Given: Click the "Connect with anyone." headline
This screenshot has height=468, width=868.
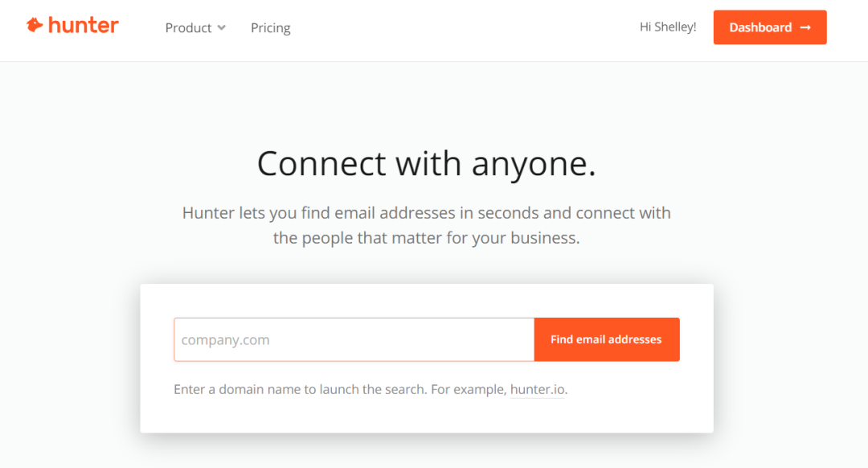Looking at the screenshot, I should click(x=426, y=164).
